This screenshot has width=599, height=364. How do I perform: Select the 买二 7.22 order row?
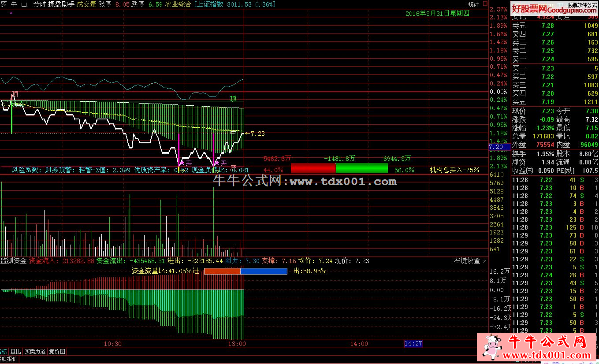pyautogui.click(x=555, y=77)
